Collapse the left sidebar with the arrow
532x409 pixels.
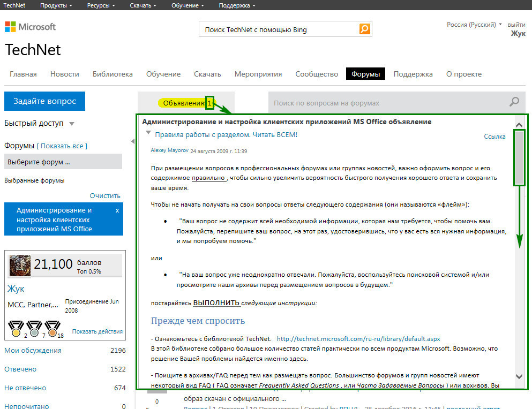(x=133, y=141)
